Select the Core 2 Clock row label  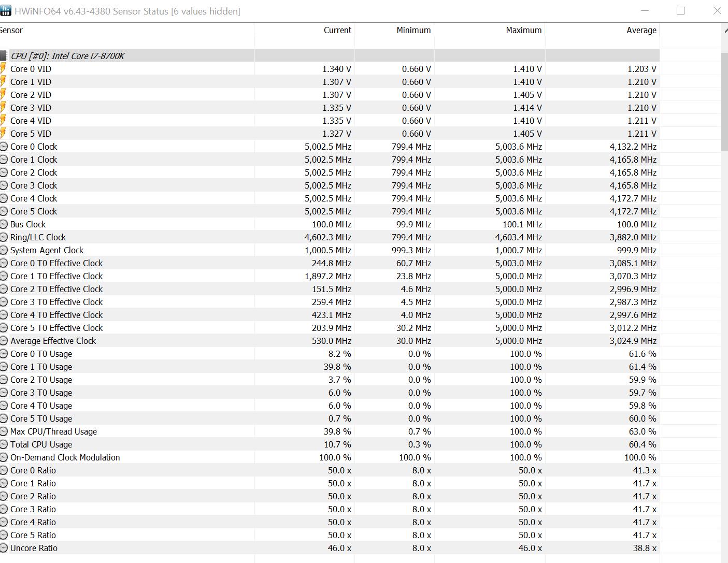tap(34, 172)
